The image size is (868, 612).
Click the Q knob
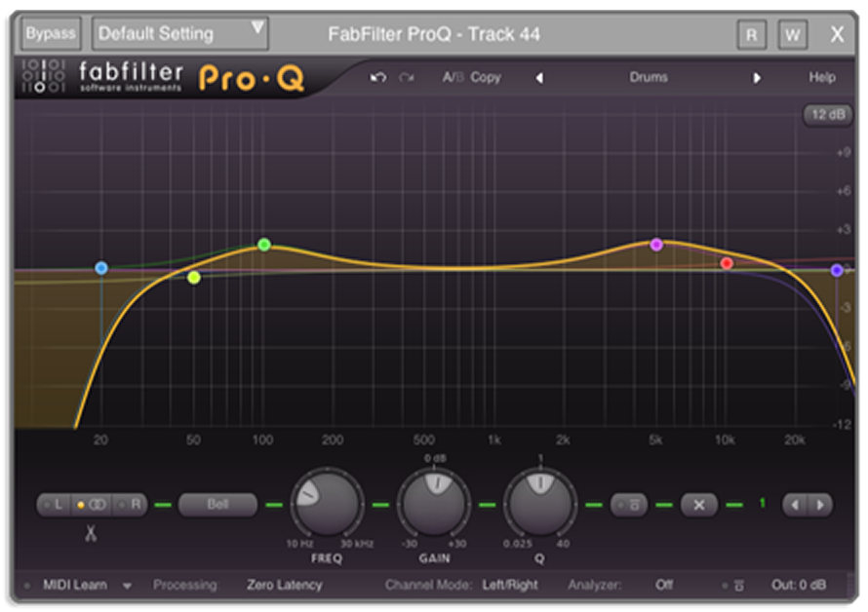coord(540,504)
